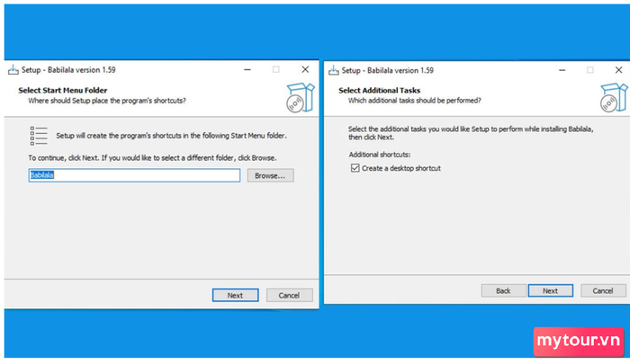This screenshot has width=630, height=364.
Task: Click Next in Select Additional Tasks window
Action: (550, 290)
